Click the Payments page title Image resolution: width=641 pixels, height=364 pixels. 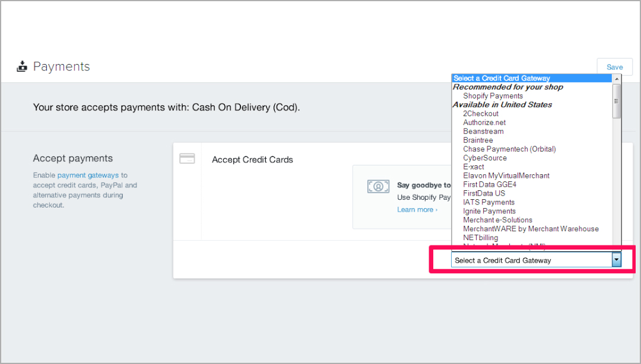pos(61,66)
